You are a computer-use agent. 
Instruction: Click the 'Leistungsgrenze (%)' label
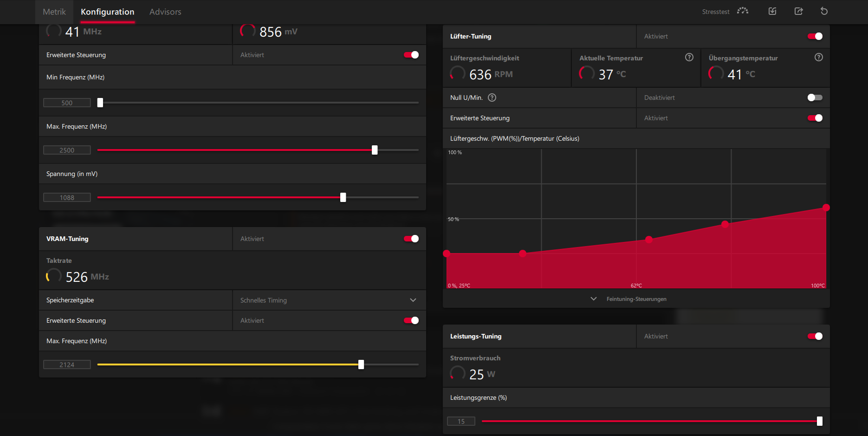pos(479,397)
